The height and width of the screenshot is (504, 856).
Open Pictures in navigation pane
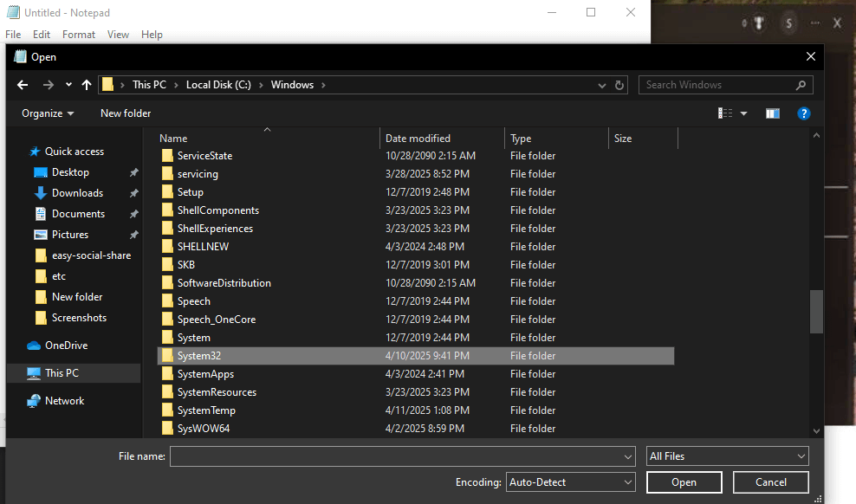click(x=70, y=234)
